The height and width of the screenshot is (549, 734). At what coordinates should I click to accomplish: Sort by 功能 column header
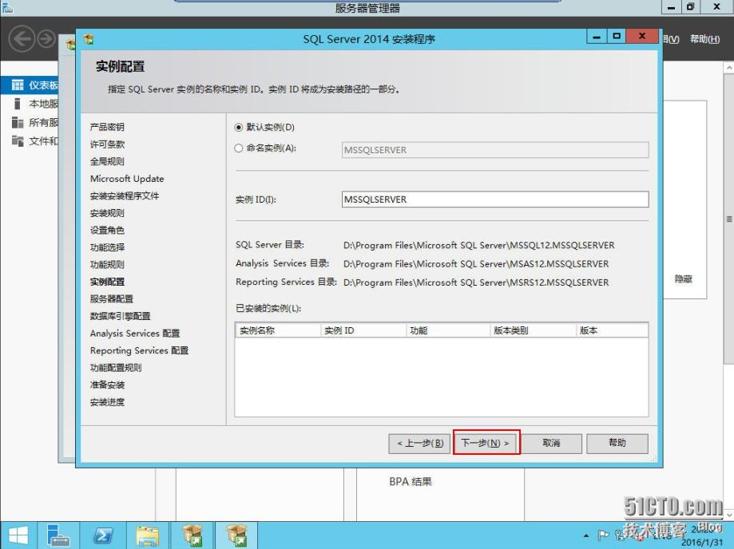[x=448, y=330]
